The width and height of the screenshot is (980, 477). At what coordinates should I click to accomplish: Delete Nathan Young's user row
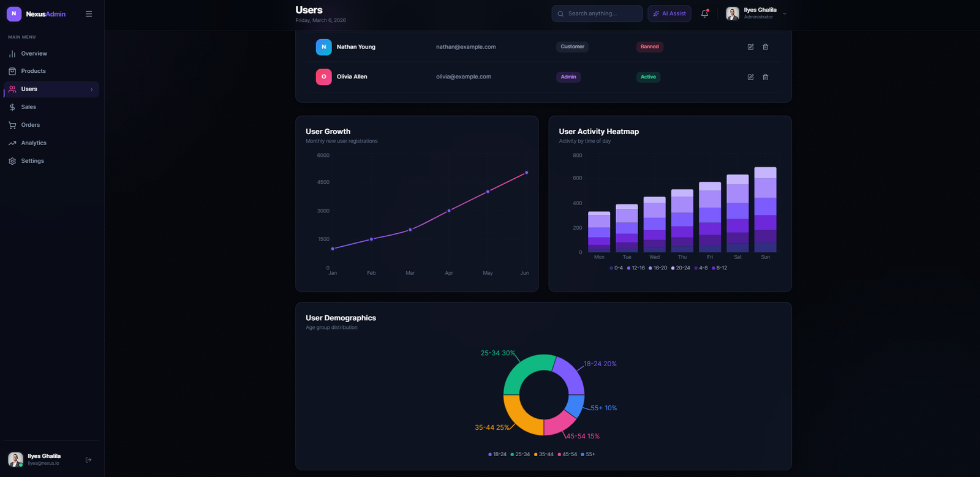(765, 47)
